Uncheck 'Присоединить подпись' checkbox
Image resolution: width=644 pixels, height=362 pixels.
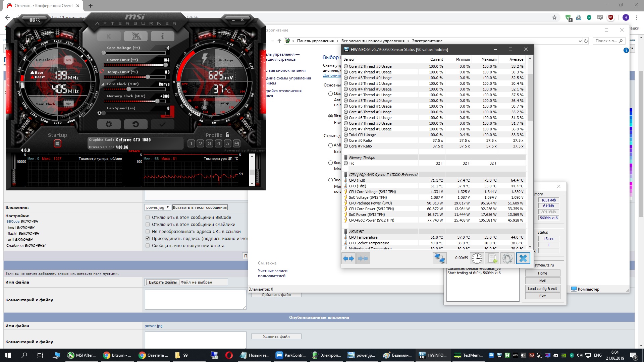[148, 238]
